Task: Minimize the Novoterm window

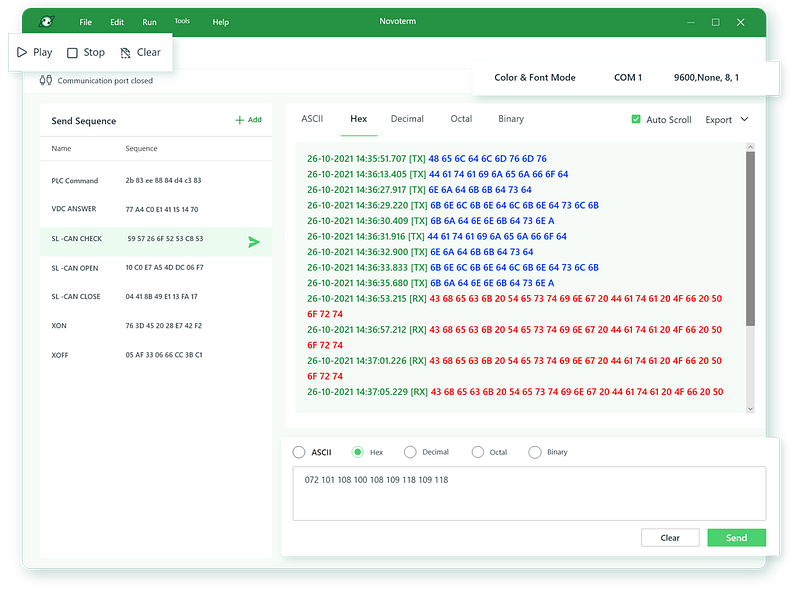Action: pos(691,22)
